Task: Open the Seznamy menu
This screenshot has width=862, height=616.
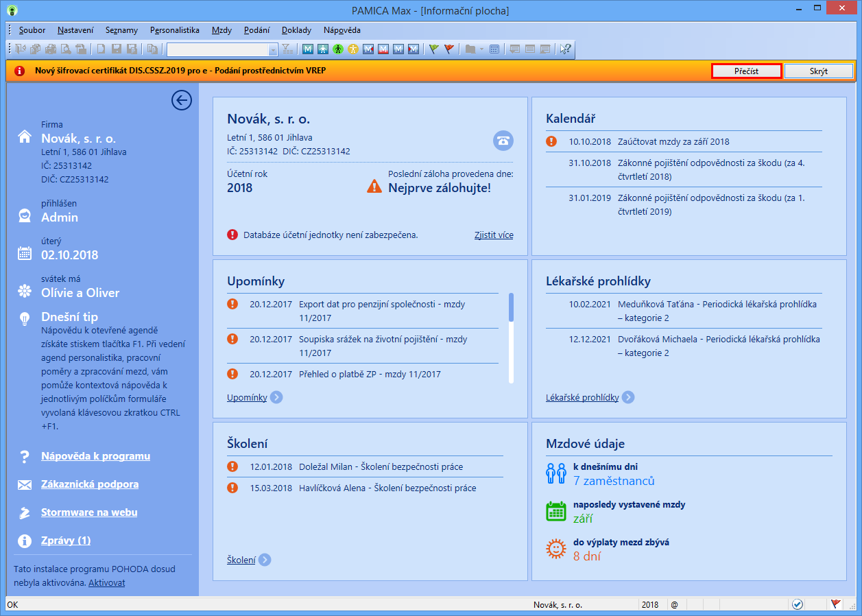Action: pos(121,30)
